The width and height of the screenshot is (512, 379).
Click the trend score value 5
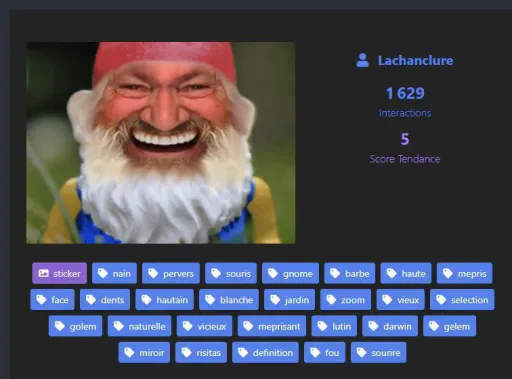coord(405,139)
